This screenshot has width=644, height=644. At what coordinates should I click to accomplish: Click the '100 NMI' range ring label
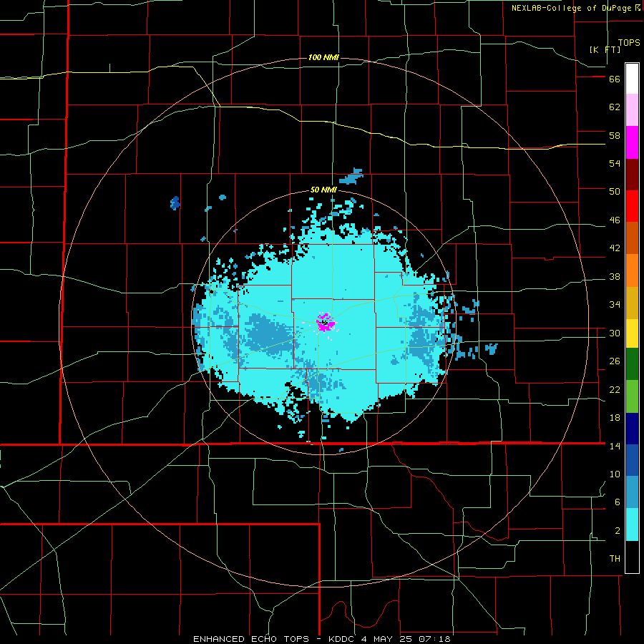pyautogui.click(x=323, y=57)
